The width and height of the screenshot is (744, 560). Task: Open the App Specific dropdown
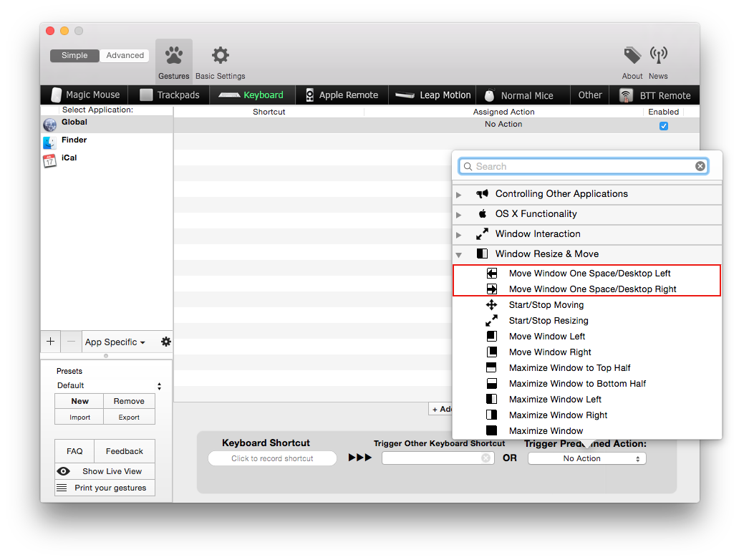click(x=115, y=342)
